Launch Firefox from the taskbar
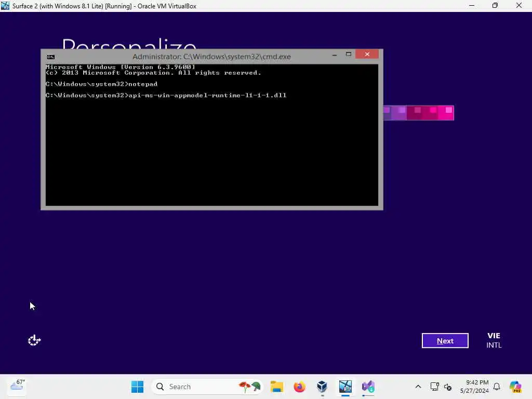532x399 pixels. pyautogui.click(x=300, y=387)
